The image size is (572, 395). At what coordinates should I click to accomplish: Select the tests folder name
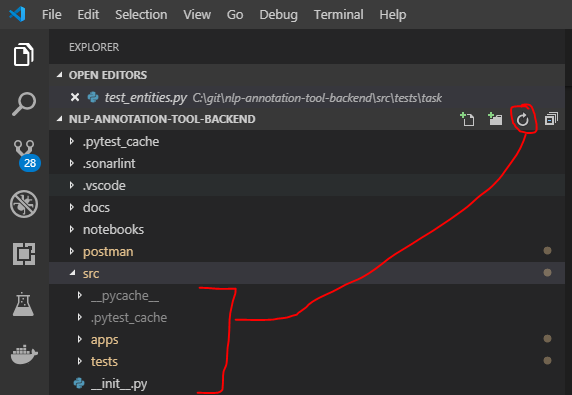point(104,361)
